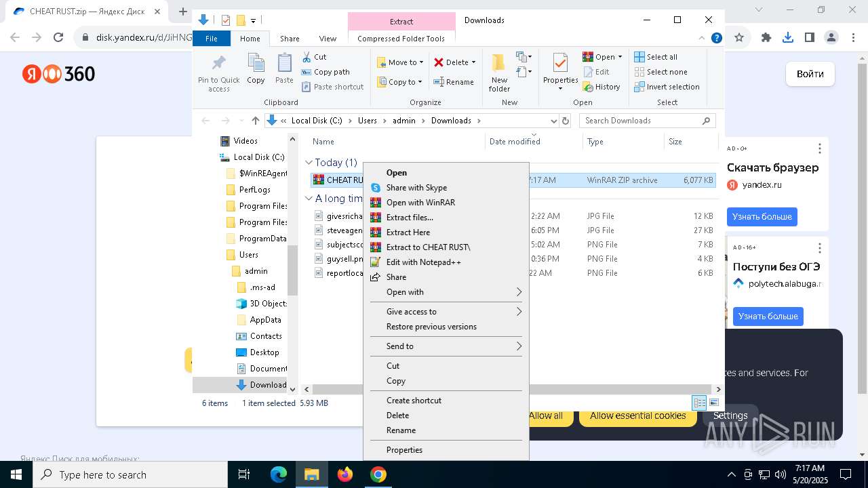This screenshot has width=868, height=488.
Task: Open Quick Access Toolbar customize arrow
Action: pos(253,20)
